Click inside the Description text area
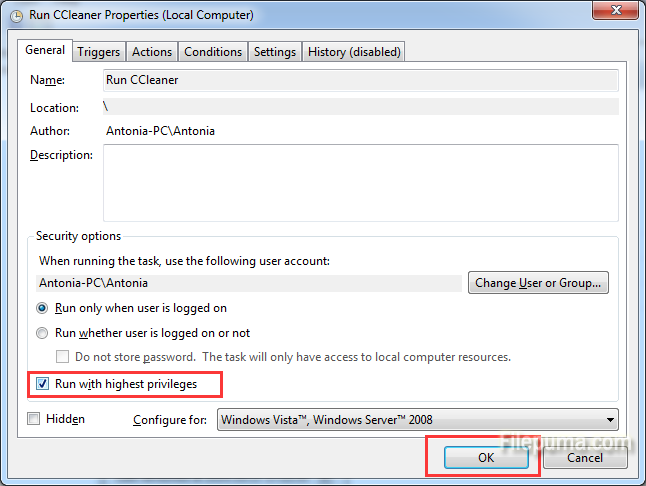The height and width of the screenshot is (486, 646). click(x=360, y=182)
